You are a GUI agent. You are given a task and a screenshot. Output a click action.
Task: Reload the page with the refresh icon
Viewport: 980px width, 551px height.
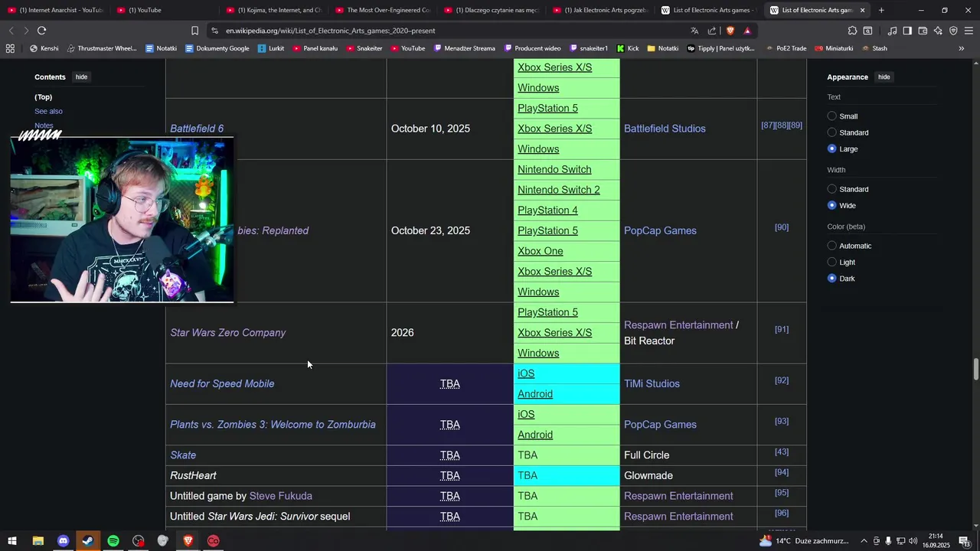[x=41, y=31]
